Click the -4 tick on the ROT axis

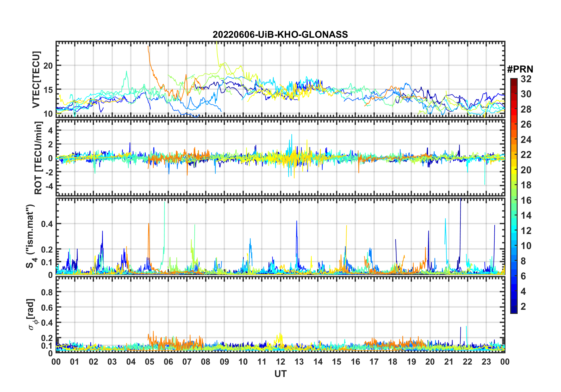[x=49, y=186]
